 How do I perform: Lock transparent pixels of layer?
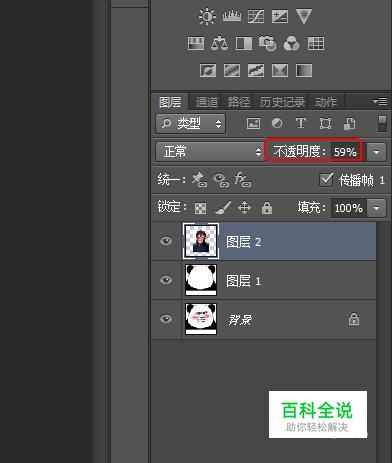pyautogui.click(x=200, y=208)
